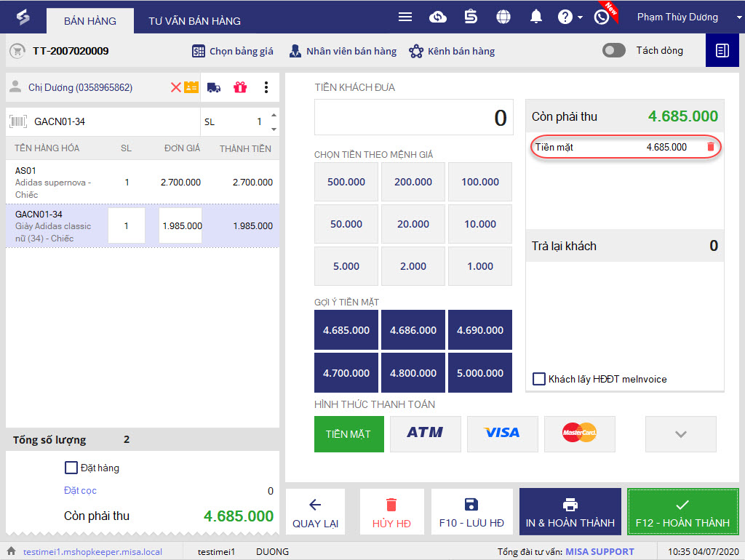
Task: Open Nhân viên bán hàng
Action: click(343, 51)
